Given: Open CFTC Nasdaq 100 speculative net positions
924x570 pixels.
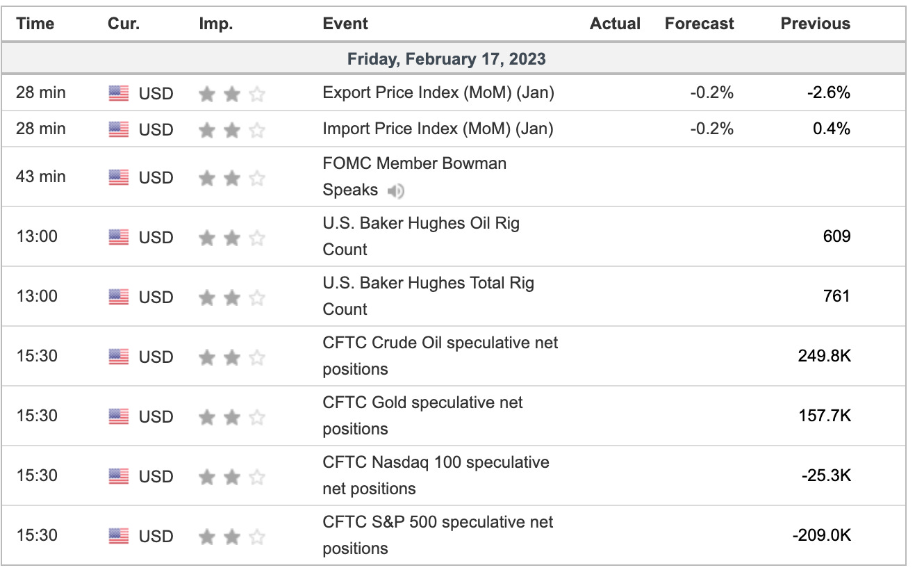Looking at the screenshot, I should 436,475.
